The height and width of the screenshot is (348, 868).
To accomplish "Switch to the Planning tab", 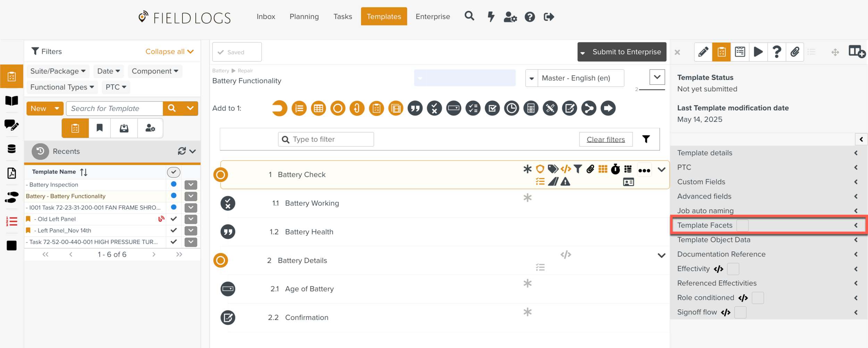I will tap(304, 16).
